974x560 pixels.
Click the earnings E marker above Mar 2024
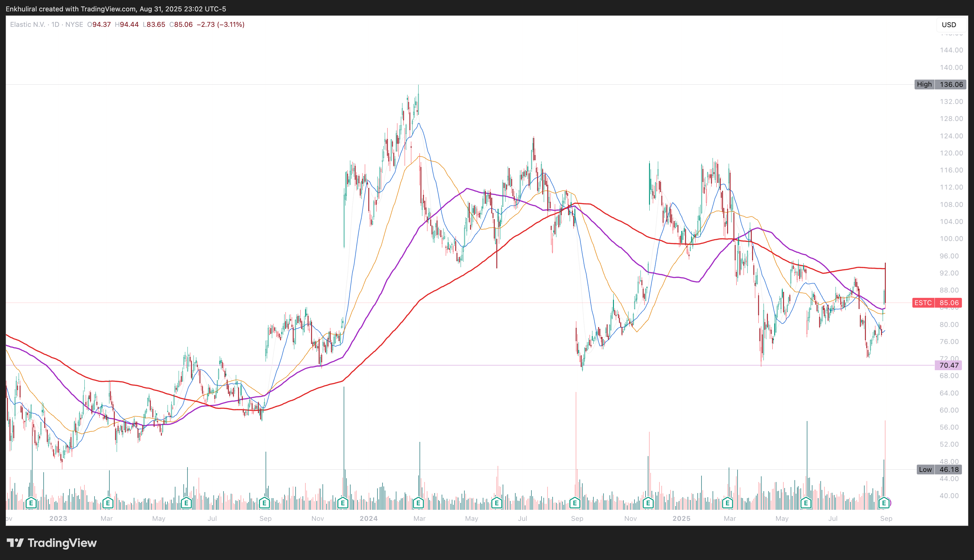tap(418, 503)
